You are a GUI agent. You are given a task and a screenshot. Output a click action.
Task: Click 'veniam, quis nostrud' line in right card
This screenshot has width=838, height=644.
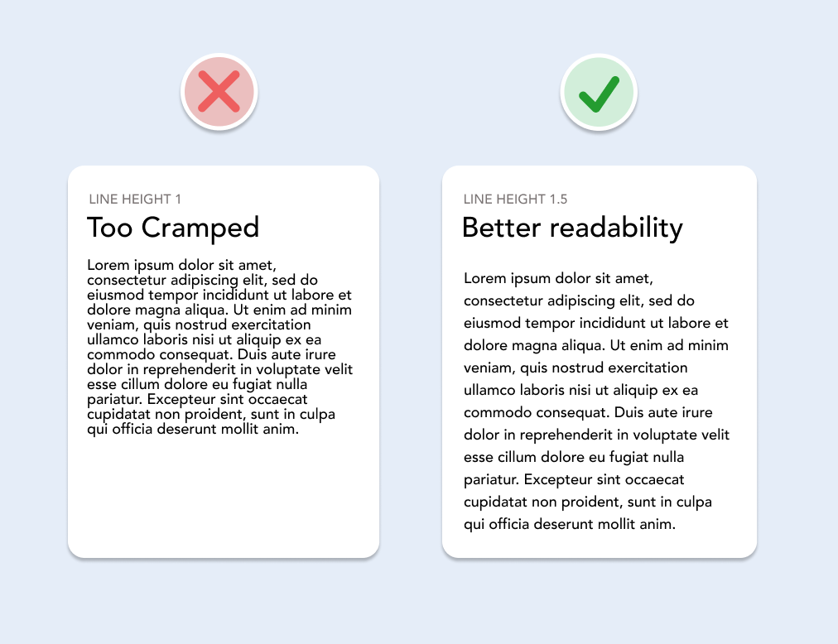click(576, 368)
